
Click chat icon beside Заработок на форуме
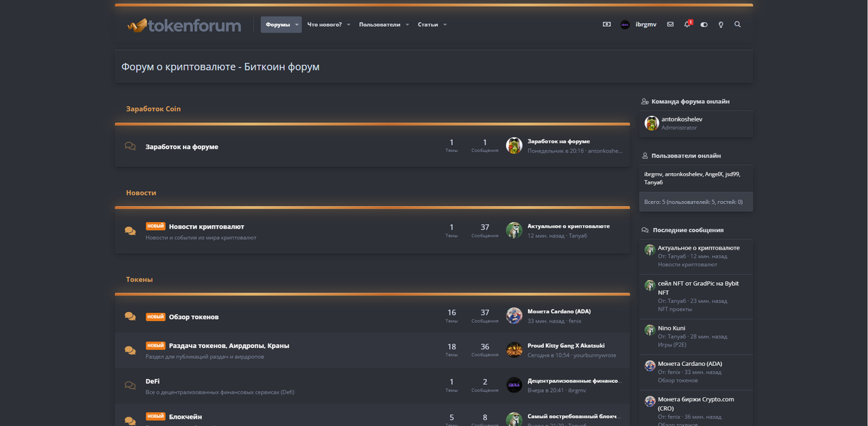pos(130,146)
